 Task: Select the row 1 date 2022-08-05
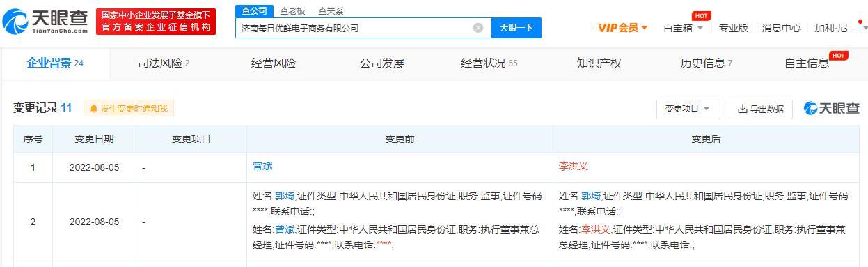click(x=94, y=167)
